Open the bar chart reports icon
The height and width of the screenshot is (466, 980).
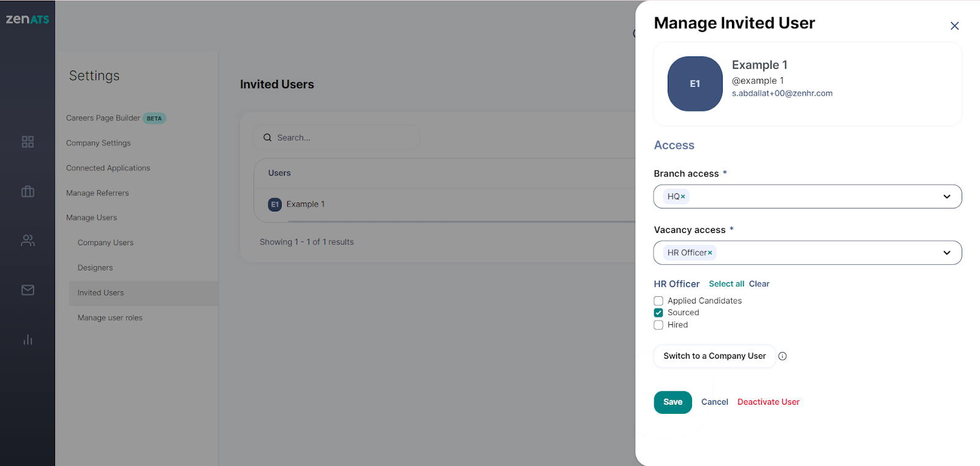pos(28,340)
